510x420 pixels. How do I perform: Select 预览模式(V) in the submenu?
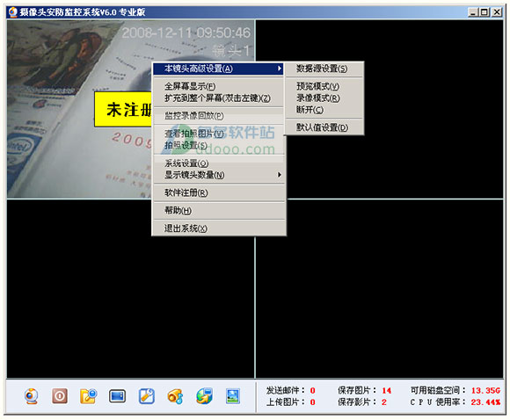[x=324, y=86]
